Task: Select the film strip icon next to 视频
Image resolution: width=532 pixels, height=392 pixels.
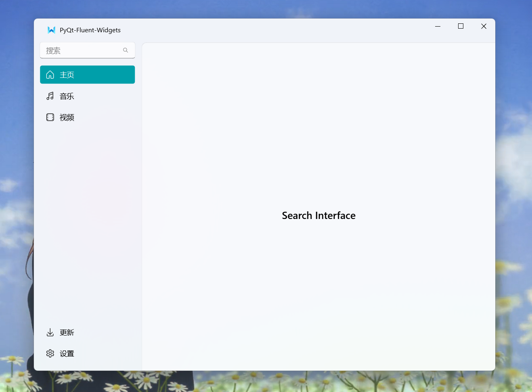Action: coord(50,117)
